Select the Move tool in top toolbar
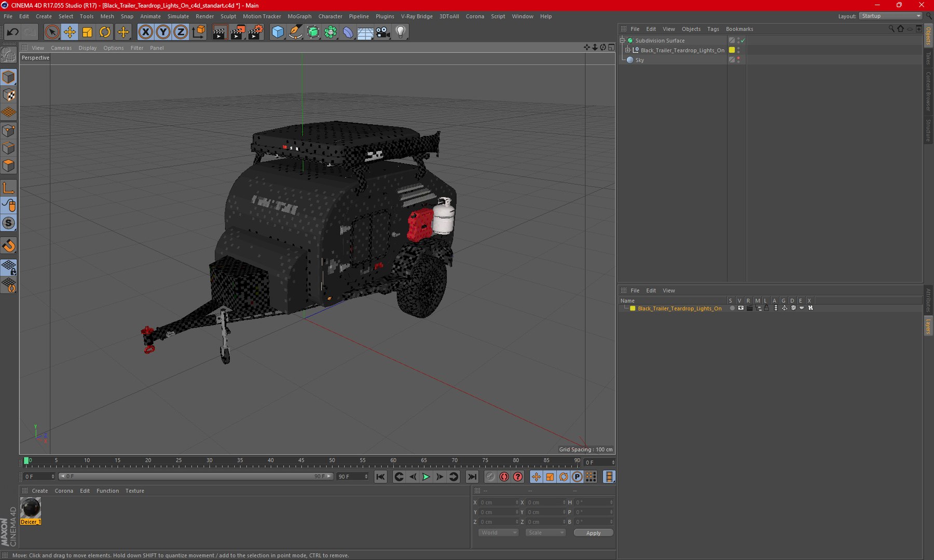 point(69,32)
